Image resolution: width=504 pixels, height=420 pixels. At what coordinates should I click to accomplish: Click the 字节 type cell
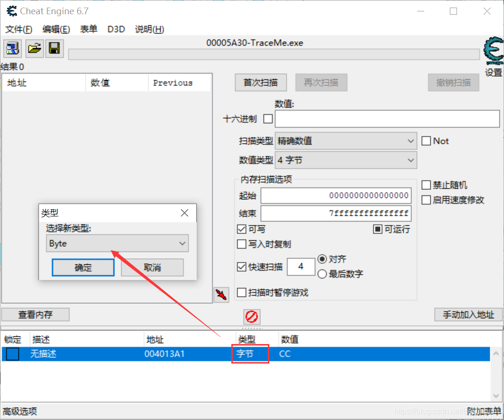click(x=245, y=354)
